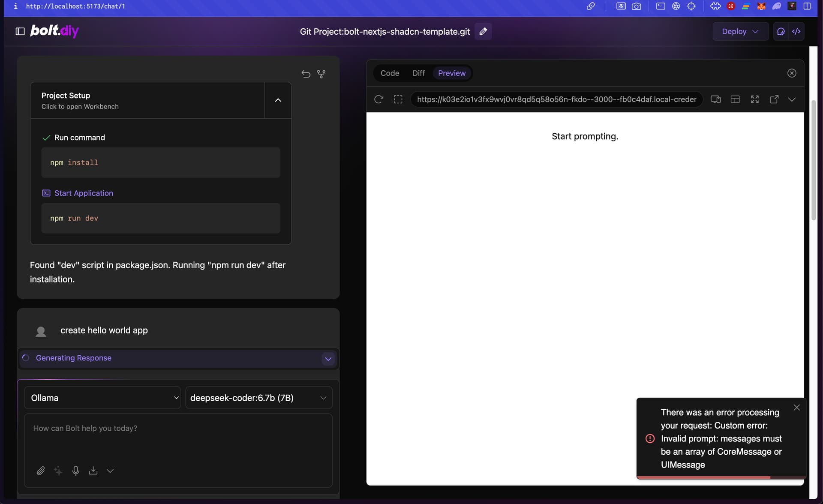Click the npm run dev command block

coord(161,218)
